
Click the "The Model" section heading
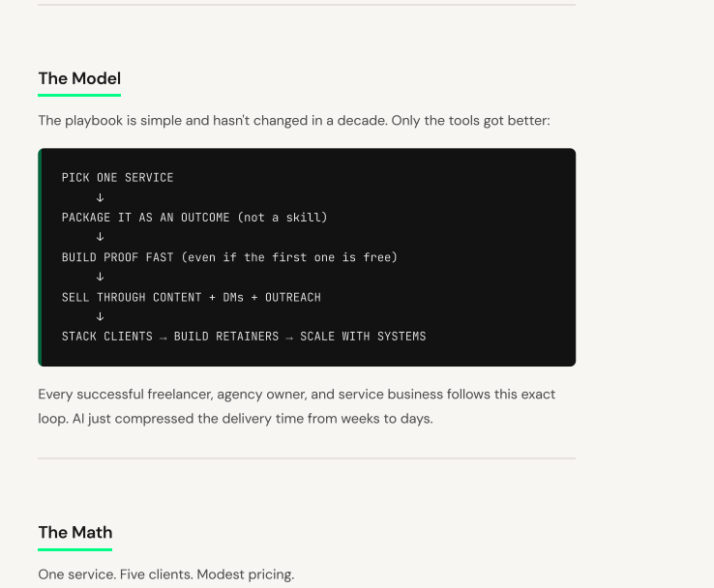tap(79, 78)
